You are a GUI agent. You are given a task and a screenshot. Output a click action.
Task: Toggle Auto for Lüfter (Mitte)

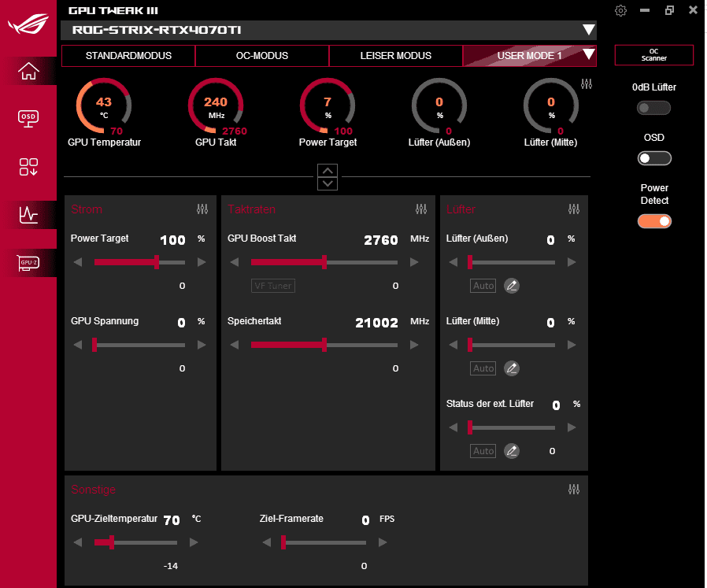point(483,368)
